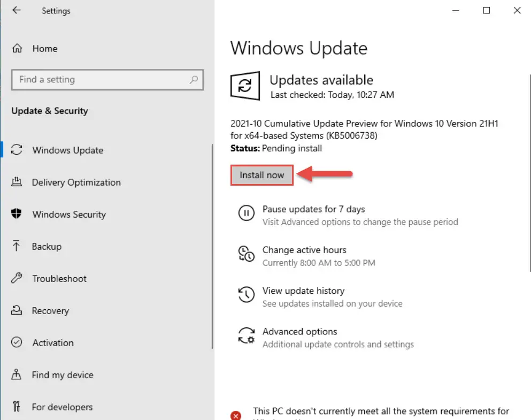The image size is (531, 420).
Task: Open For developers settings
Action: (62, 407)
